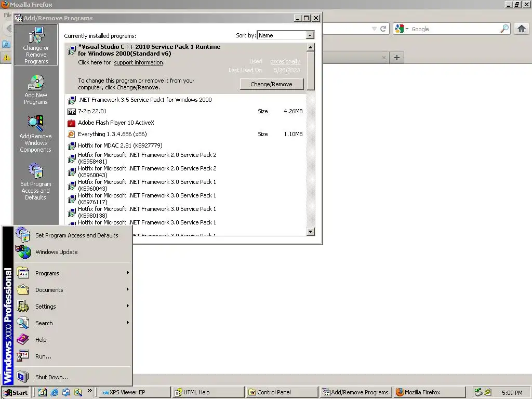
Task: Expand the Programs submenu in Start menu
Action: pos(128,273)
